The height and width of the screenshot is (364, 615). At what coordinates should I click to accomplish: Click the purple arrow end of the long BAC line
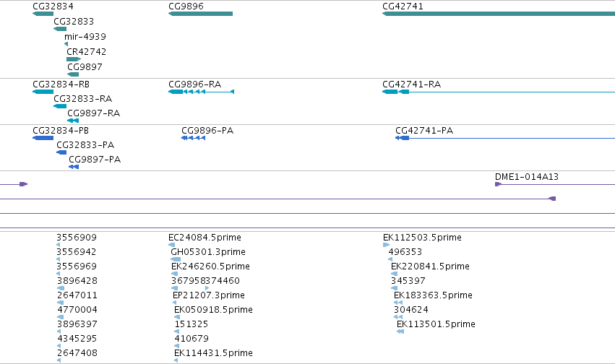click(x=552, y=199)
